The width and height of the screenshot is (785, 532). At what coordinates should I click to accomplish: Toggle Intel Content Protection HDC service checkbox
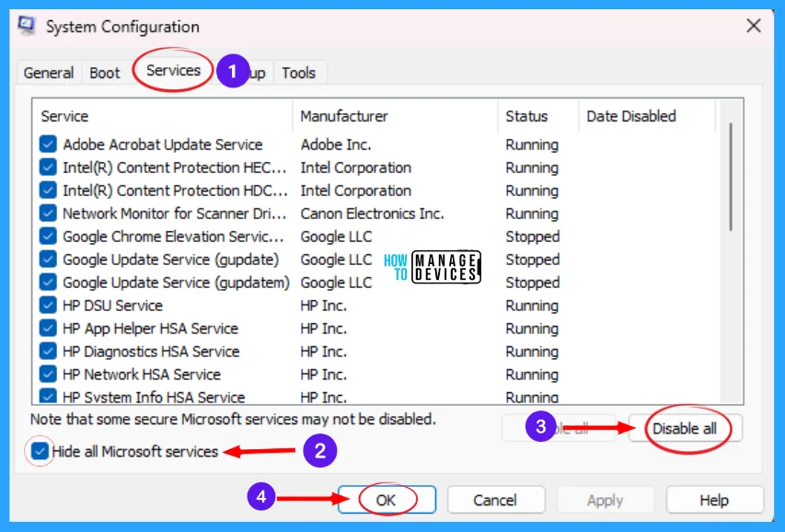pos(48,191)
